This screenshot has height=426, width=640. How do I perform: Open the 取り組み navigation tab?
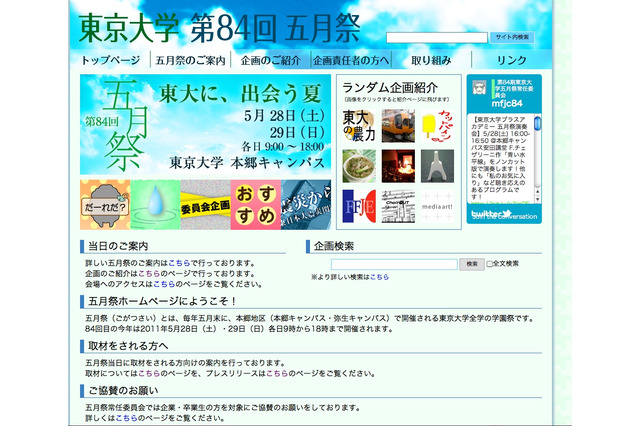(431, 60)
